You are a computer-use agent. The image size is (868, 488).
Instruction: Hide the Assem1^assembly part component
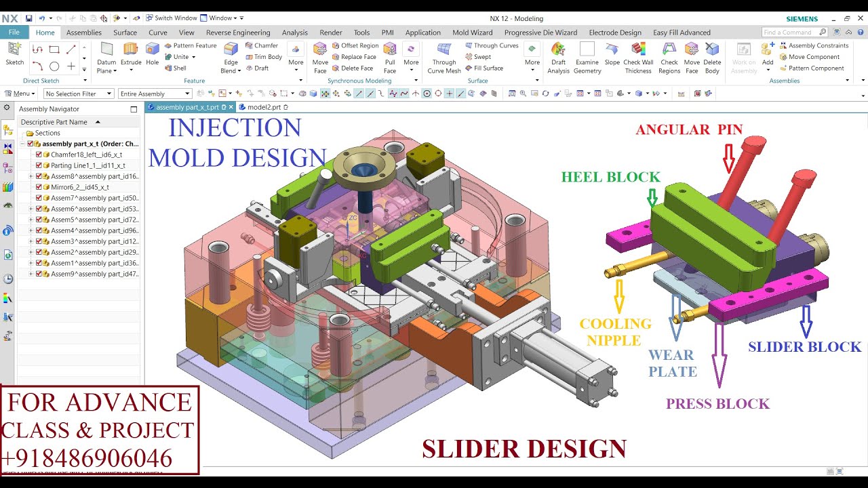(39, 263)
